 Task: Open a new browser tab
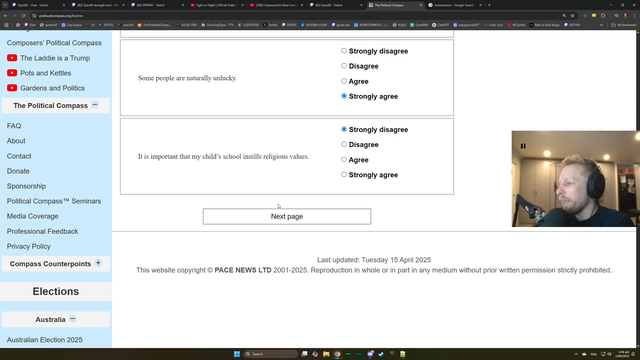(489, 5)
